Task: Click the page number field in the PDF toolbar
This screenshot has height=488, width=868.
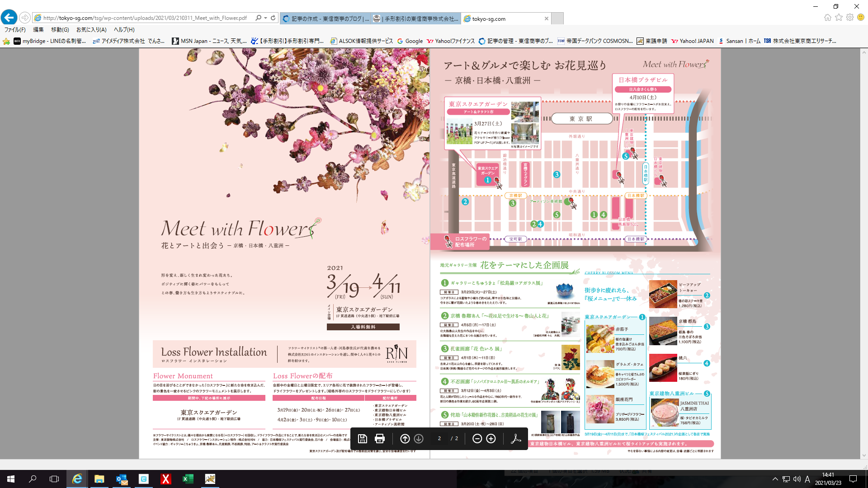Action: point(439,438)
